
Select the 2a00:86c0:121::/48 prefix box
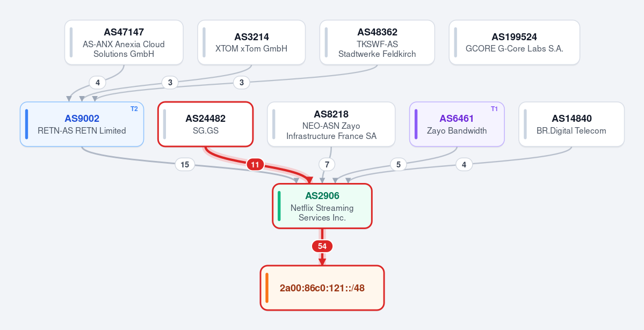point(322,288)
